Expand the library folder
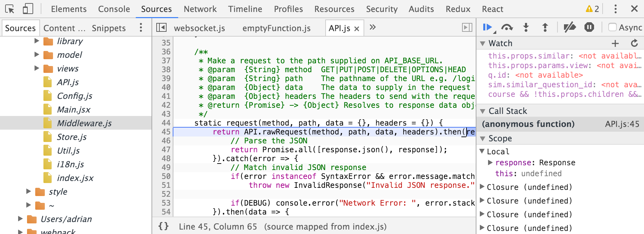This screenshot has width=644, height=234. coord(37,41)
